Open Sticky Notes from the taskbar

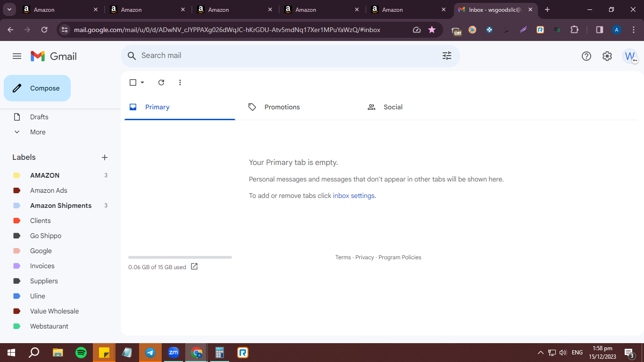click(104, 353)
